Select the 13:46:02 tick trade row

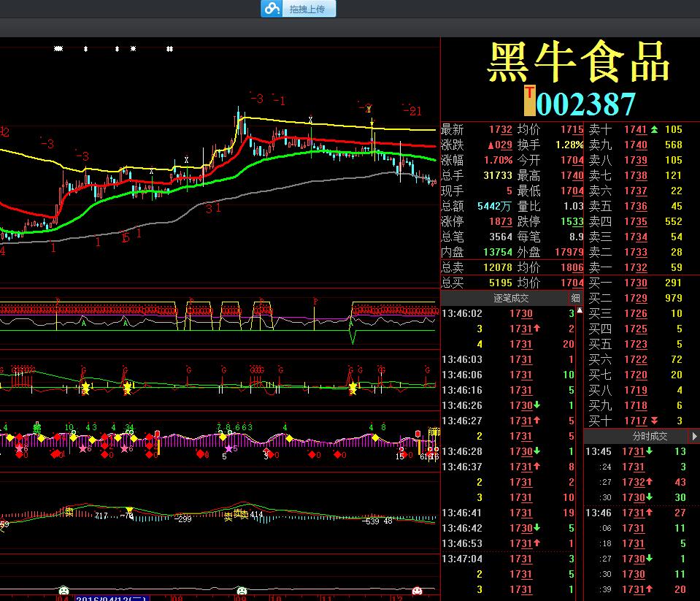point(508,313)
